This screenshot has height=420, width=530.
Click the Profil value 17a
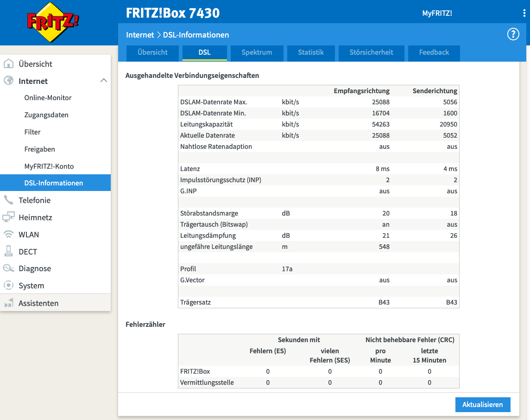point(287,269)
